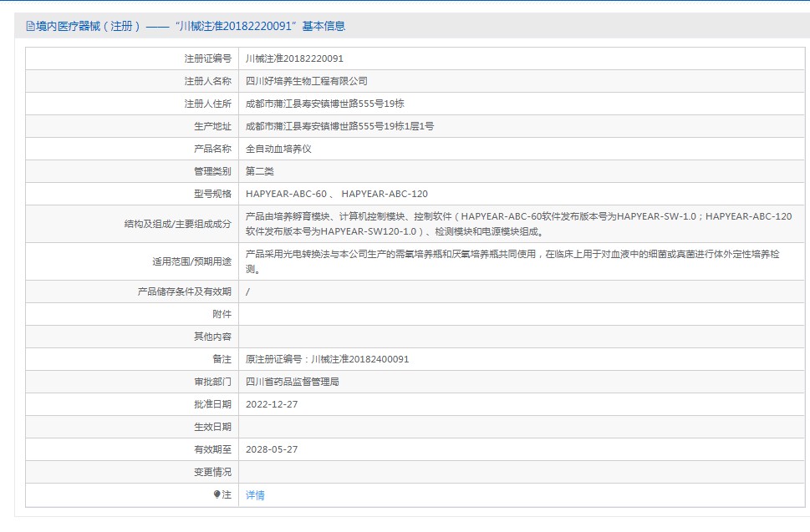Image resolution: width=810 pixels, height=532 pixels.
Task: Select the approval date 2022-12-27
Action: pyautogui.click(x=272, y=404)
